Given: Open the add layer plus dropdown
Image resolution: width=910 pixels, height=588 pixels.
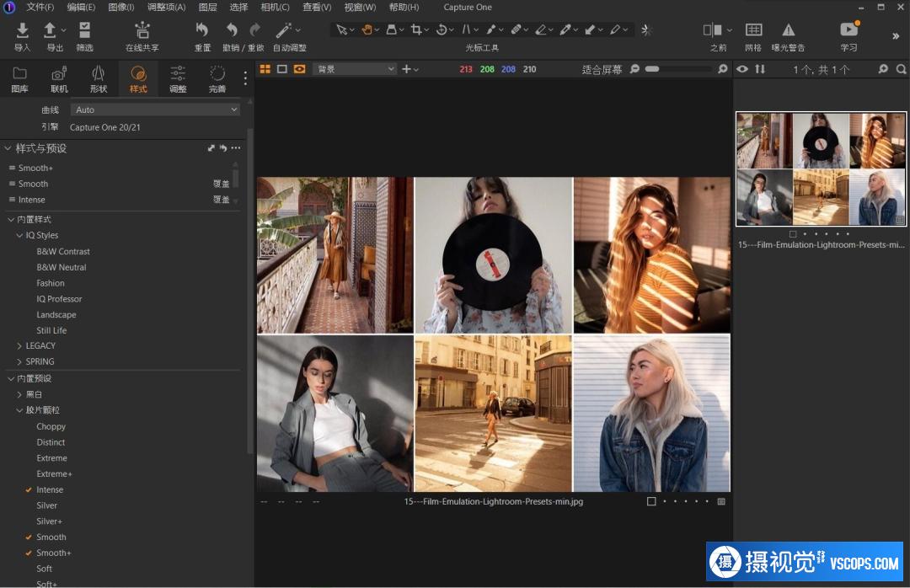Looking at the screenshot, I should point(409,69).
